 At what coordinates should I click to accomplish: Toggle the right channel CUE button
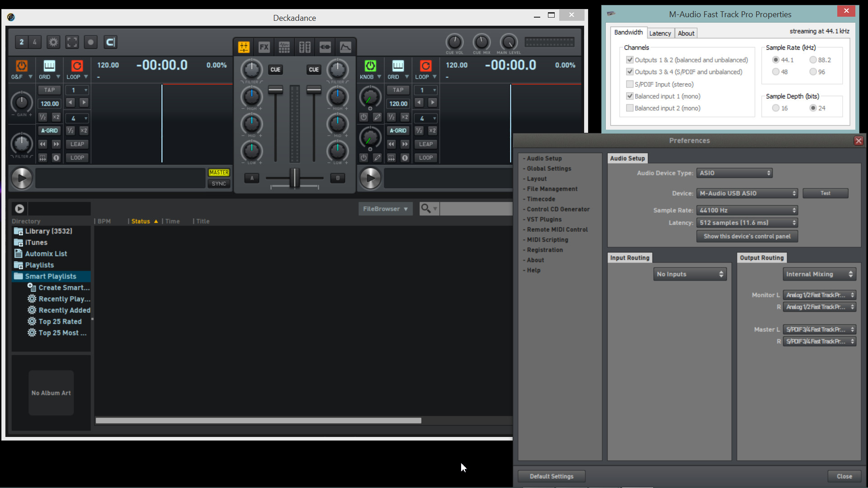[x=314, y=70]
